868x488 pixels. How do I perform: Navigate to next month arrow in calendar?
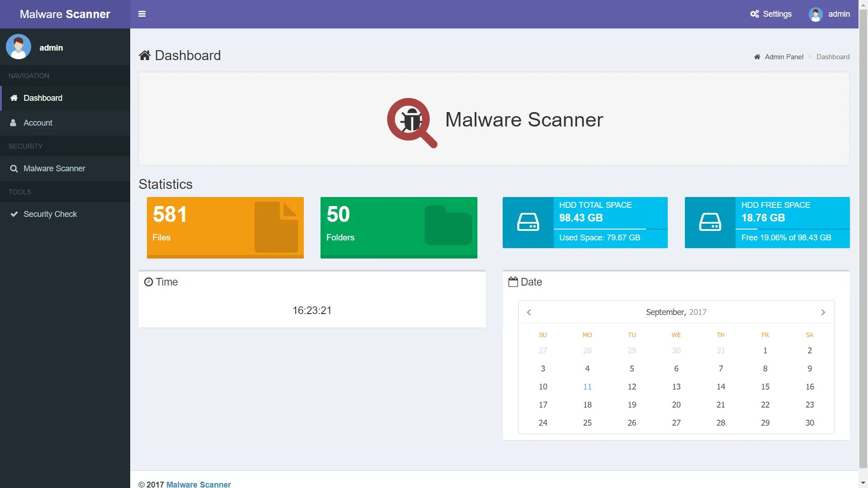pyautogui.click(x=823, y=312)
